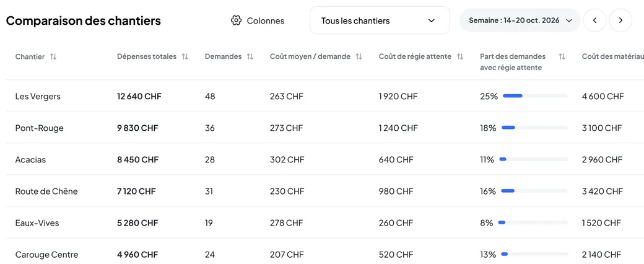Open the Tous les chantiers dropdown
644x264 pixels.
point(380,20)
